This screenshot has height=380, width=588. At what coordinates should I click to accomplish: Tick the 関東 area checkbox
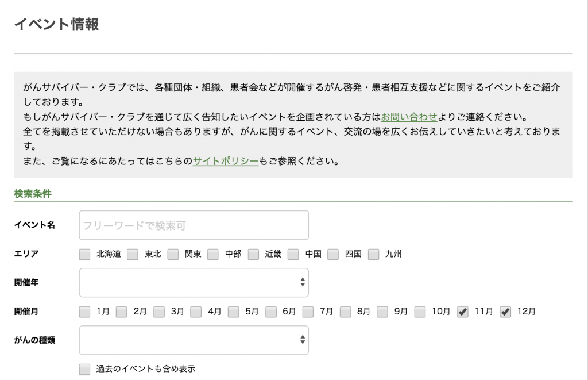173,254
